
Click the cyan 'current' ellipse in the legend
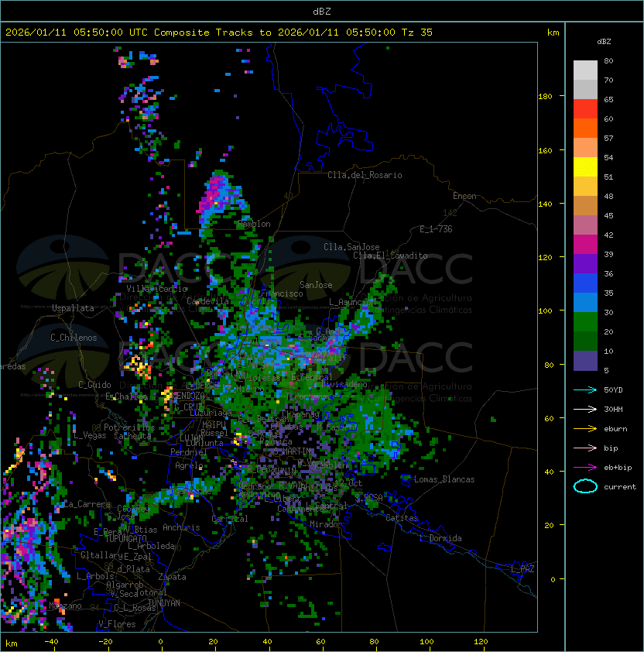(585, 486)
